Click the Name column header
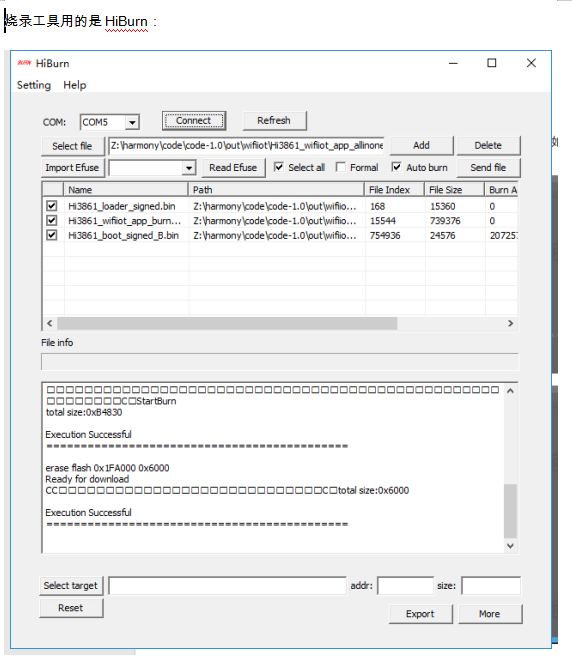 click(126, 190)
